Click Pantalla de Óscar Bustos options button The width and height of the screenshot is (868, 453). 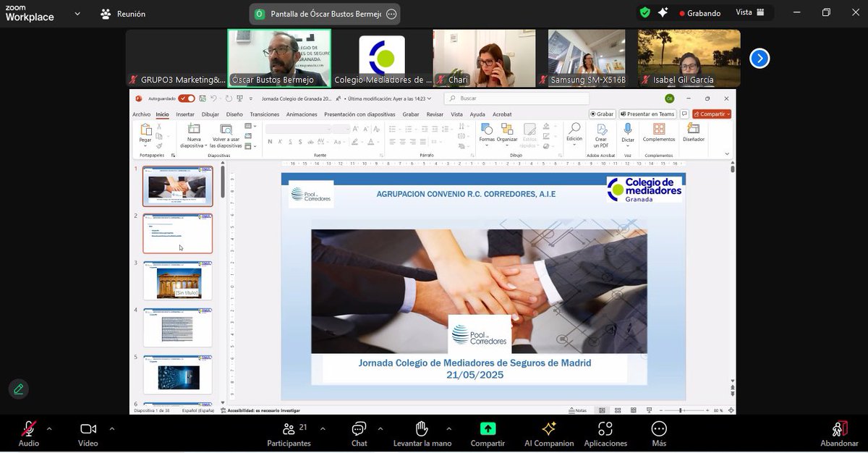point(391,14)
